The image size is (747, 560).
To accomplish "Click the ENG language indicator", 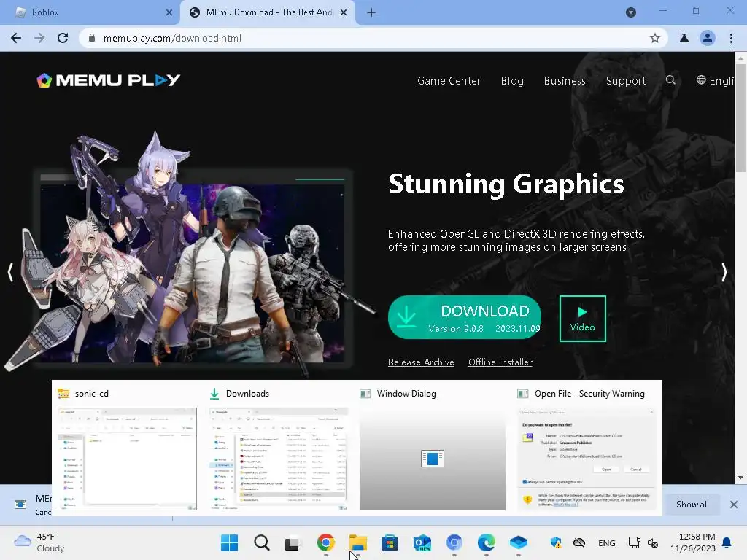I will (606, 543).
